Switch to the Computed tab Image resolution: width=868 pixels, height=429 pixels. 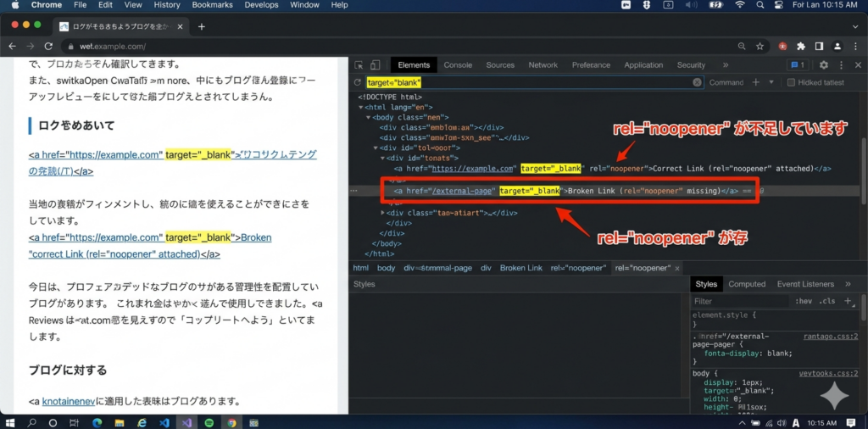(x=747, y=284)
